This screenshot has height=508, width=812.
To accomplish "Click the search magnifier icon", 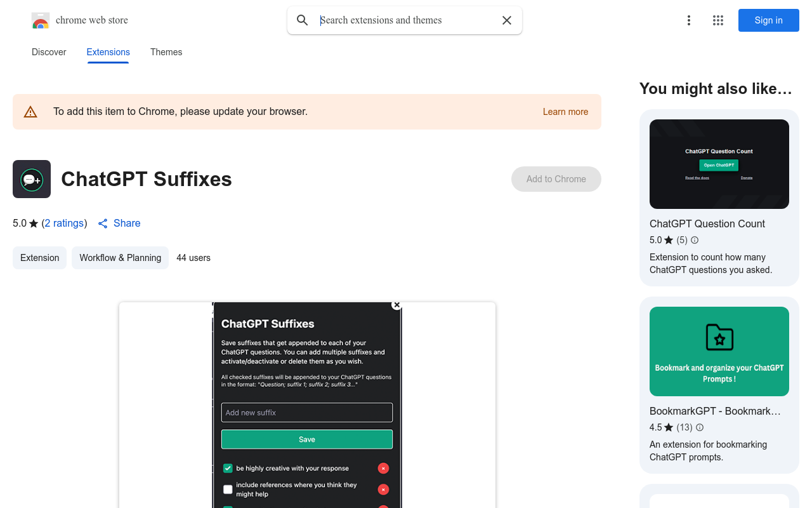I will click(x=303, y=20).
